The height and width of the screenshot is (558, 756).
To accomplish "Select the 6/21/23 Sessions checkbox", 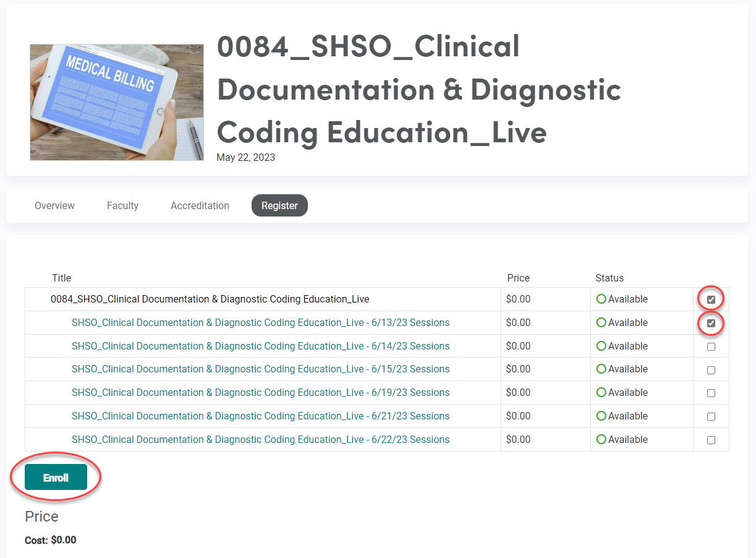I will coord(711,416).
